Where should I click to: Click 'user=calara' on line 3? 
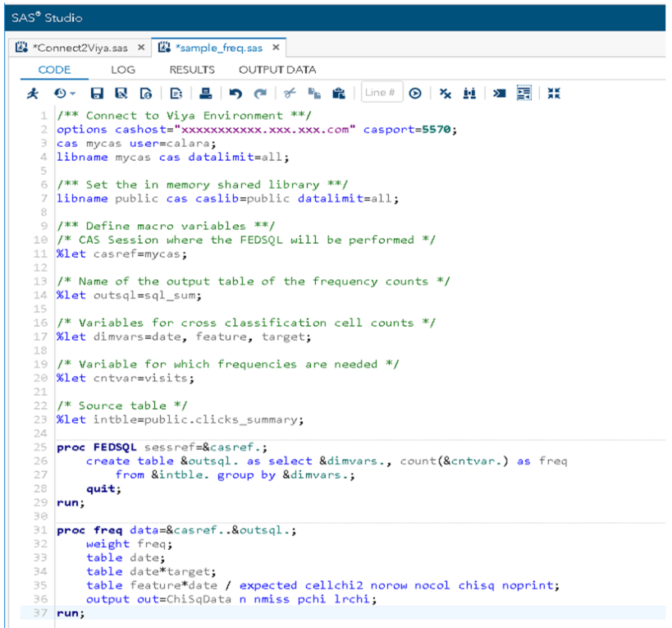click(x=170, y=143)
